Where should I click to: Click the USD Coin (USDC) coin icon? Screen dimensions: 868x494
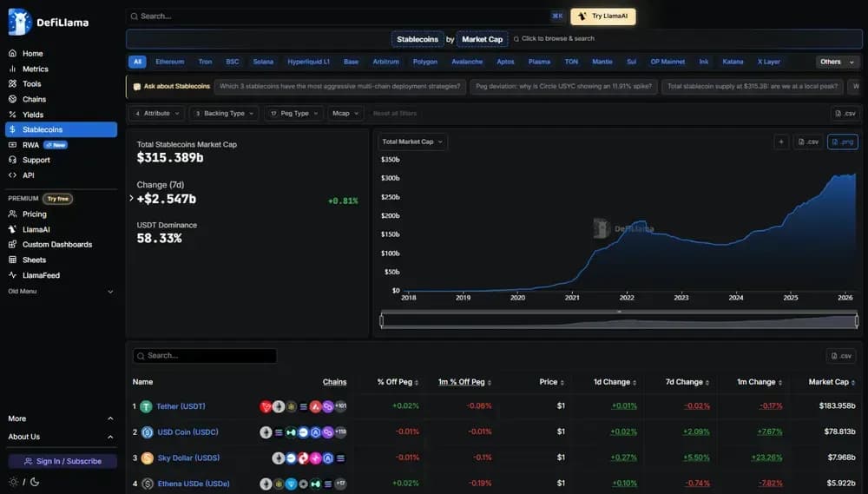(x=147, y=431)
